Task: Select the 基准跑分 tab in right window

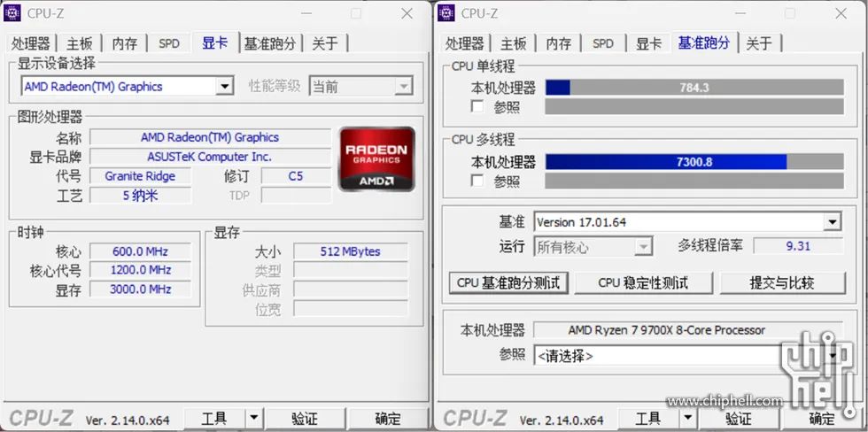Action: [x=704, y=42]
